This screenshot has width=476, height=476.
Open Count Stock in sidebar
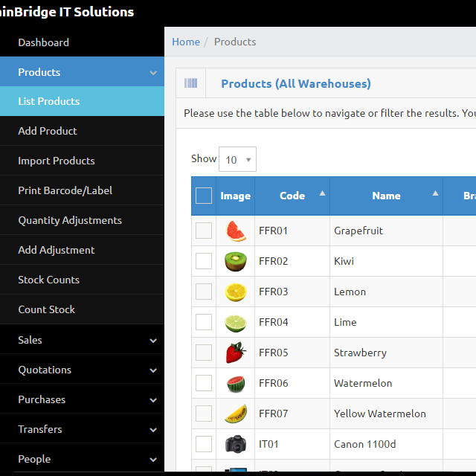82,309
